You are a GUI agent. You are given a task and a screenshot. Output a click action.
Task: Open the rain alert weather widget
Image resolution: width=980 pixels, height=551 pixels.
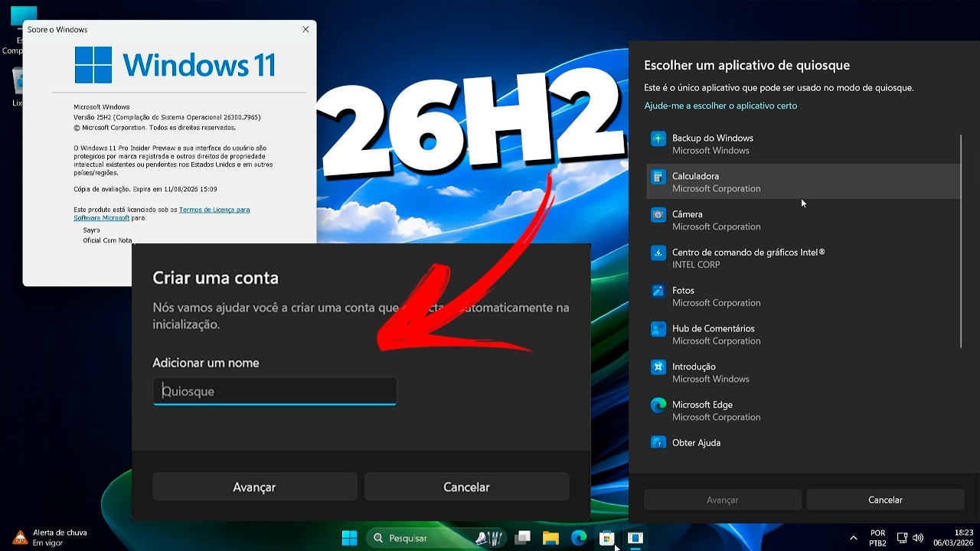[x=51, y=537]
